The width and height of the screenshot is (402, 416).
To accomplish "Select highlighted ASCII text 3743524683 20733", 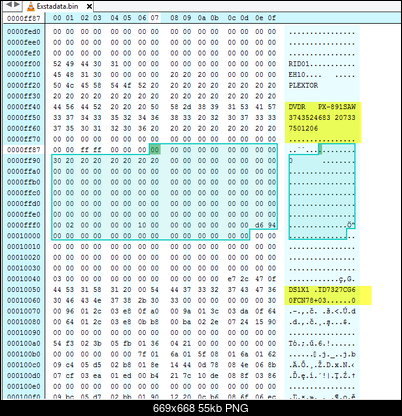I will 322,118.
